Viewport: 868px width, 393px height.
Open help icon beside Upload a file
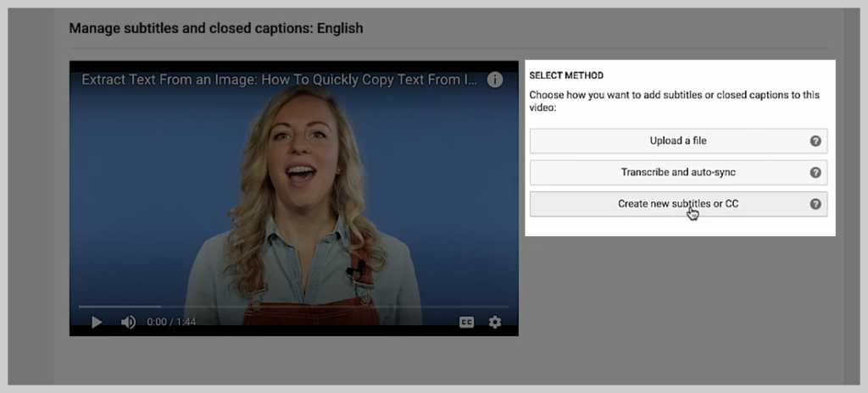click(815, 141)
